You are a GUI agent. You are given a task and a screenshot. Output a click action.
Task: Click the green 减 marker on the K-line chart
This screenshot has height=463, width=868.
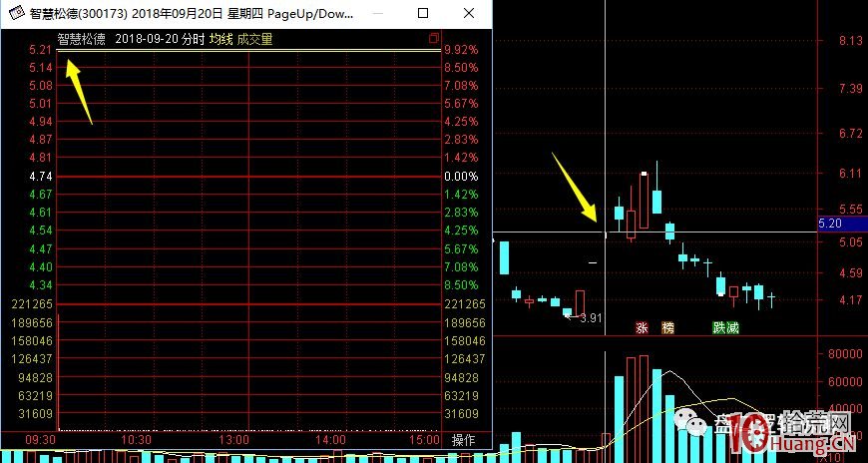[x=732, y=328]
